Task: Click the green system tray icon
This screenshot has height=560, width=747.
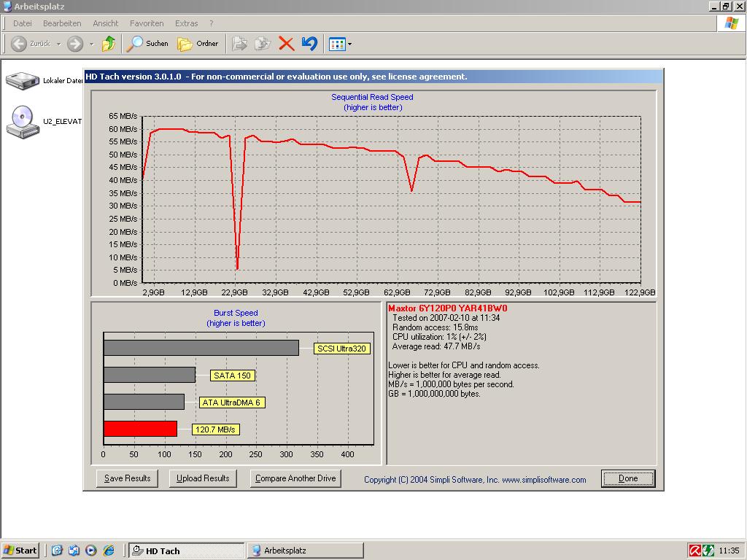Action: click(708, 551)
